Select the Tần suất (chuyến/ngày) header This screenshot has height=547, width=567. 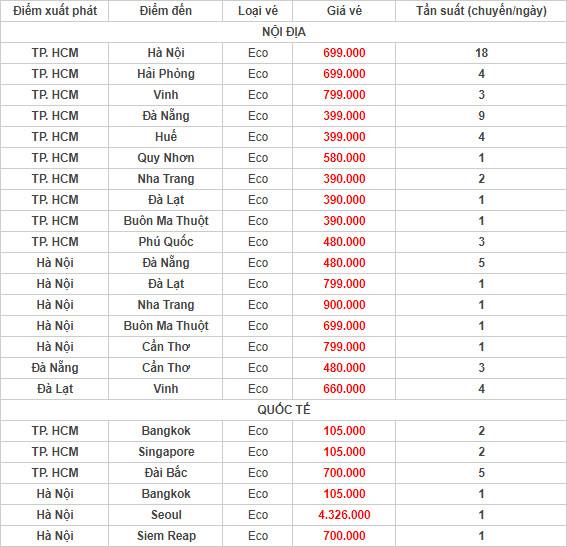[481, 11]
